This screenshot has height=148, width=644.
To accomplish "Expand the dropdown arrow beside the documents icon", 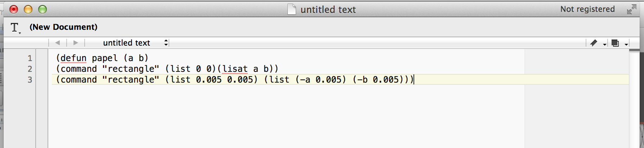I will coord(626,44).
